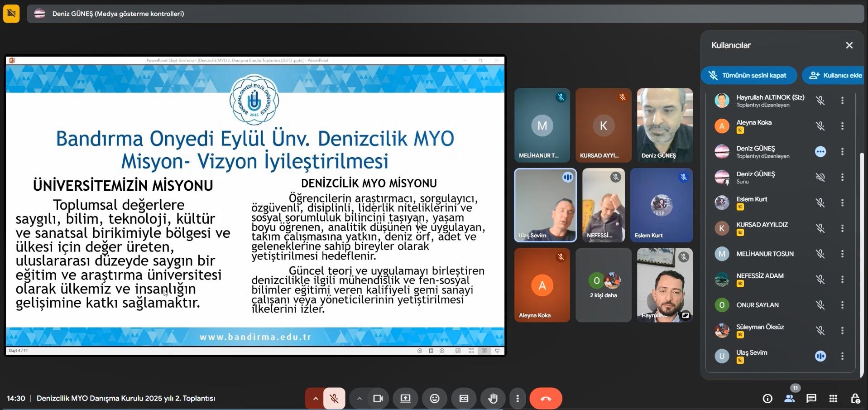Screen dimensions: 868x410
Task: Click Tümünün sesini kapat button
Action: (748, 75)
